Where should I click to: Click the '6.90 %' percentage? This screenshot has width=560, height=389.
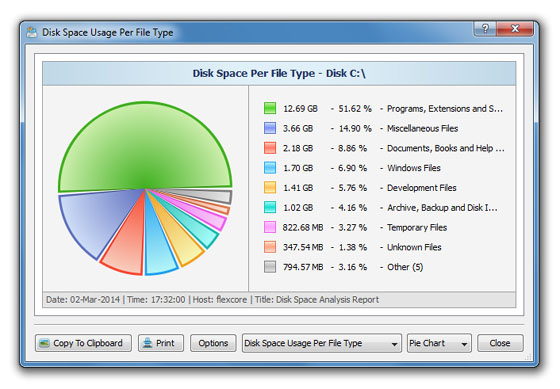352,168
